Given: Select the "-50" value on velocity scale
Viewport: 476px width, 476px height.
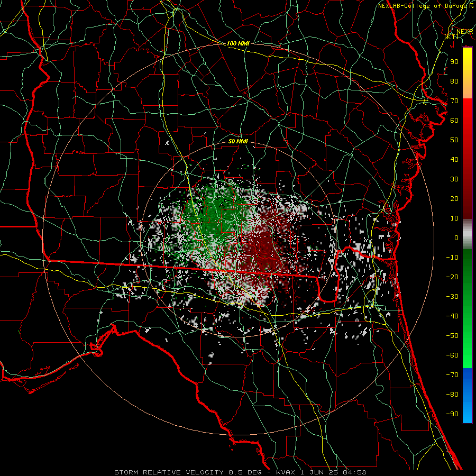Looking at the screenshot, I should tap(452, 336).
